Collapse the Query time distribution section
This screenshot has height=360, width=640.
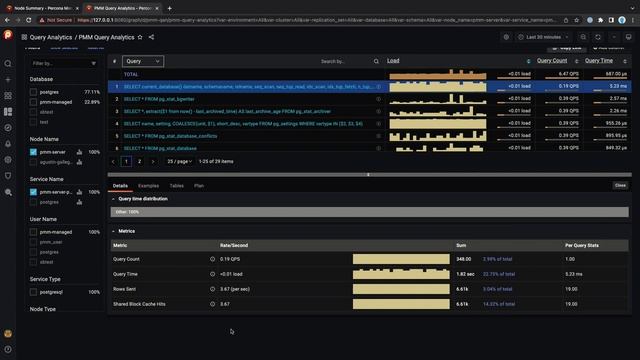[x=113, y=199]
